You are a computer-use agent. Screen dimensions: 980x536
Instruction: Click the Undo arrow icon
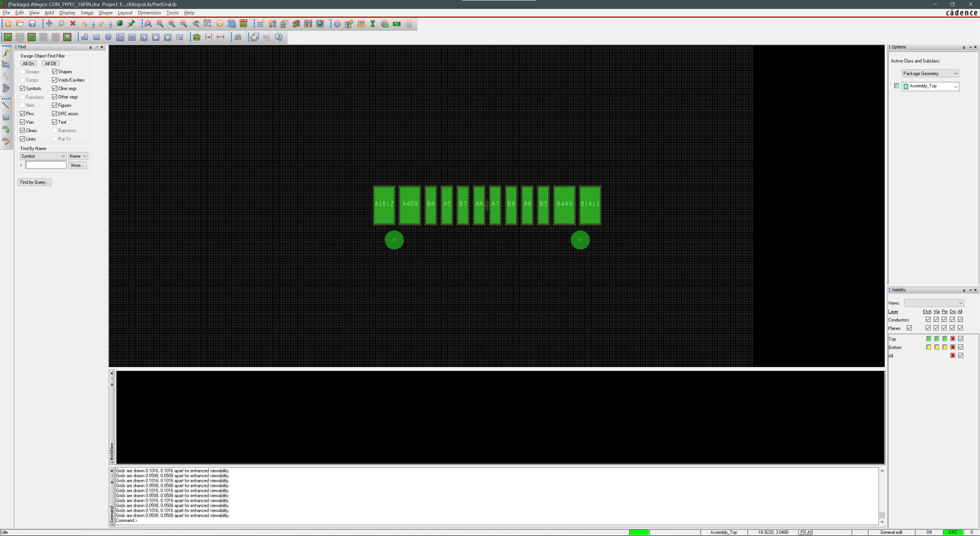84,24
